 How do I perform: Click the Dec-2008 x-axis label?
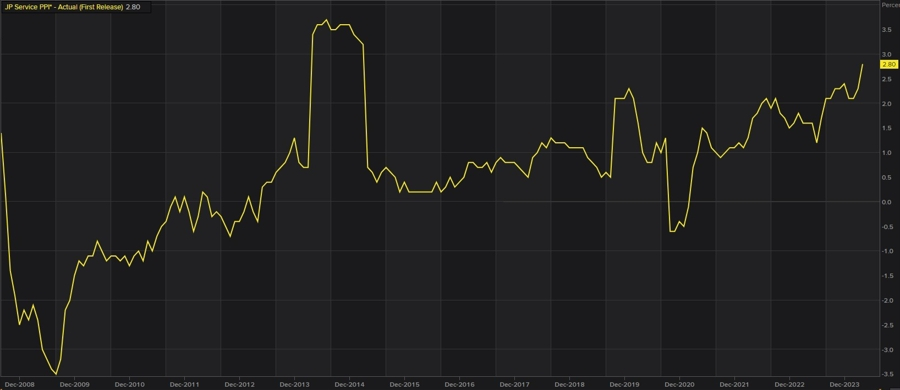[x=20, y=384]
